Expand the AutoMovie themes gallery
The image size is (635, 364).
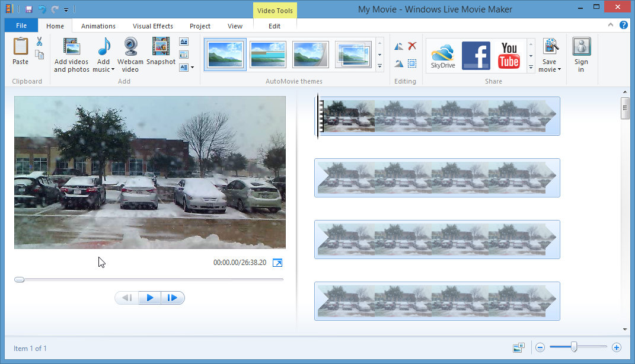380,66
